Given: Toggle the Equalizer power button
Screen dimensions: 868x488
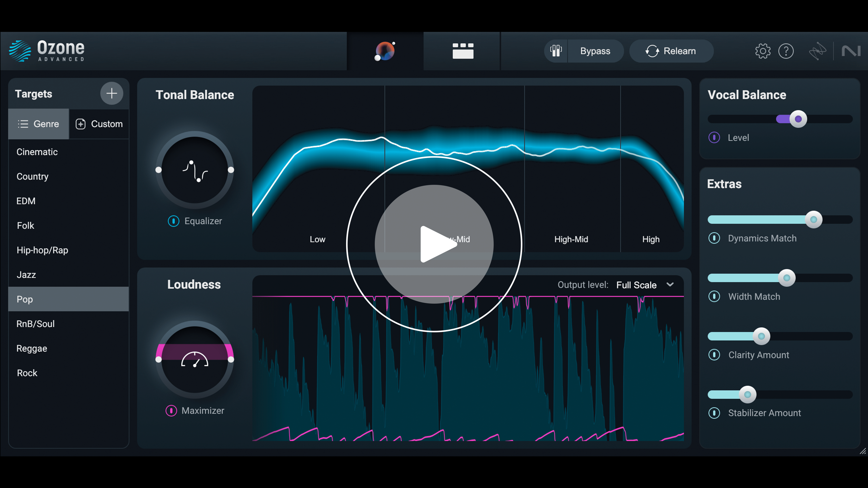Looking at the screenshot, I should tap(174, 221).
